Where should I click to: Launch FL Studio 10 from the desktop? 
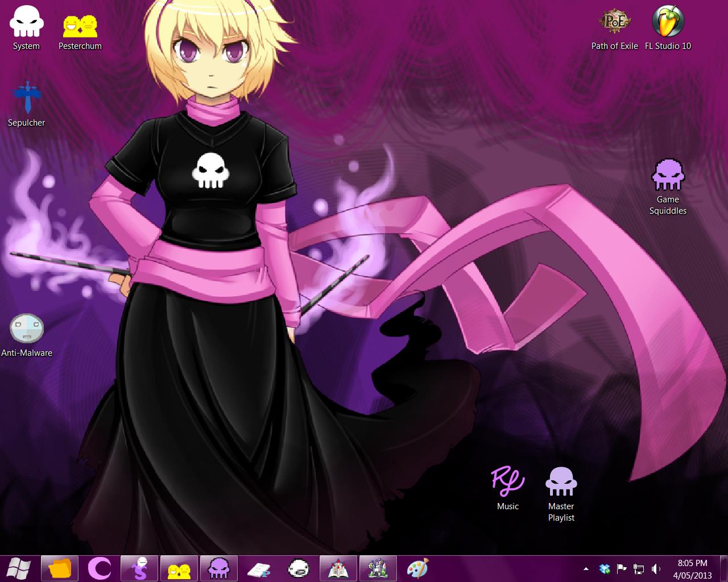[x=668, y=28]
